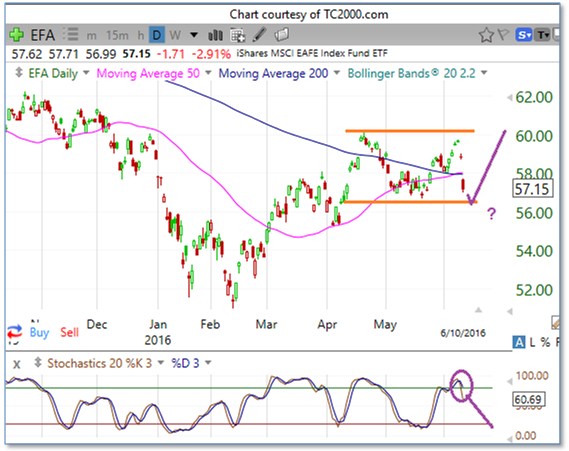Click the EFA Daily plot label
Image resolution: width=569 pixels, height=451 pixels.
[53, 73]
